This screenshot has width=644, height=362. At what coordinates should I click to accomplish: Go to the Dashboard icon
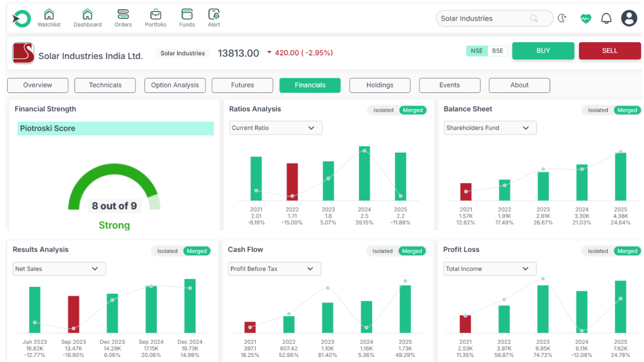(x=87, y=14)
